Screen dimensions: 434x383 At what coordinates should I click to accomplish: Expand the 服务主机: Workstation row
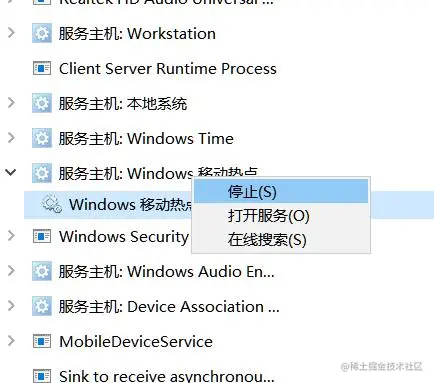[11, 33]
